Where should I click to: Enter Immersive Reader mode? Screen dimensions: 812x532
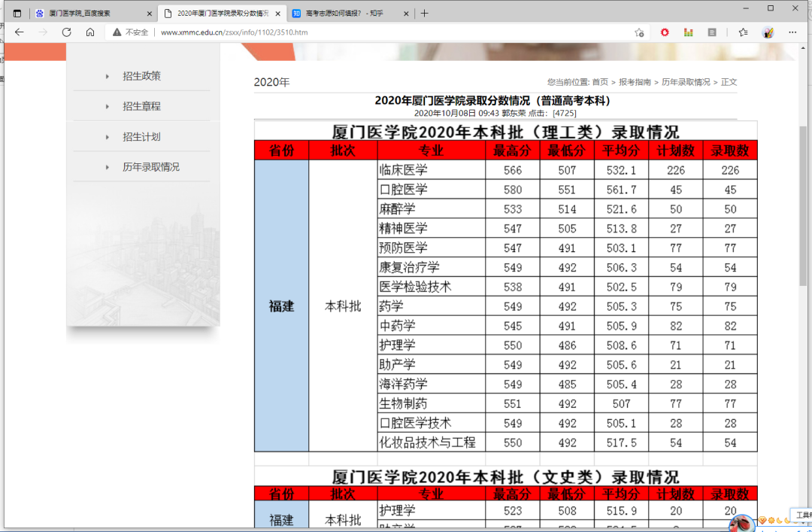711,32
